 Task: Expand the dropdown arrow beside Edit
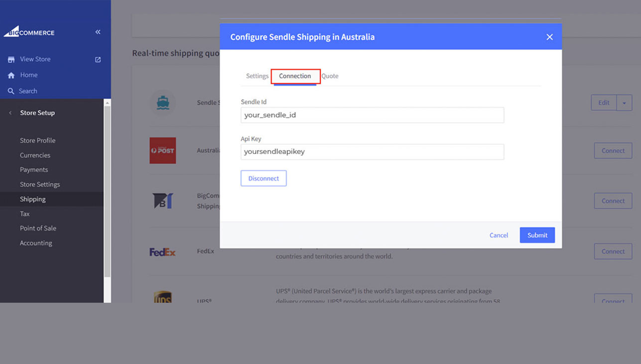click(624, 103)
